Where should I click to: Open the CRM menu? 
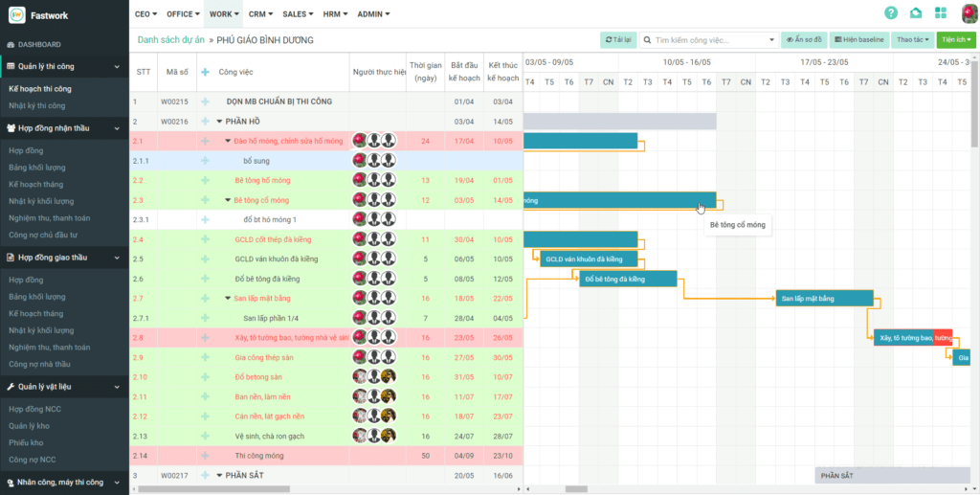pos(260,13)
